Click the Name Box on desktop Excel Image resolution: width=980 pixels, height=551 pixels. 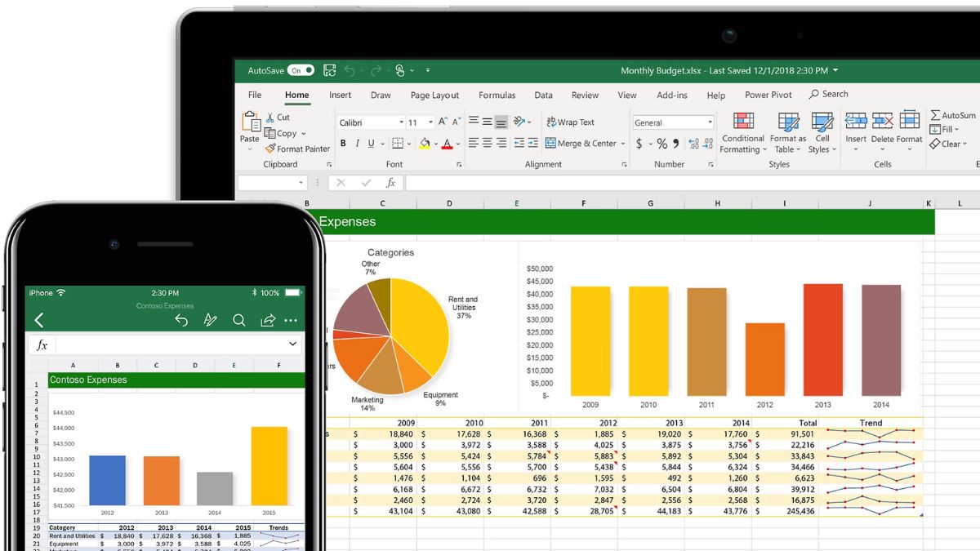(x=272, y=183)
